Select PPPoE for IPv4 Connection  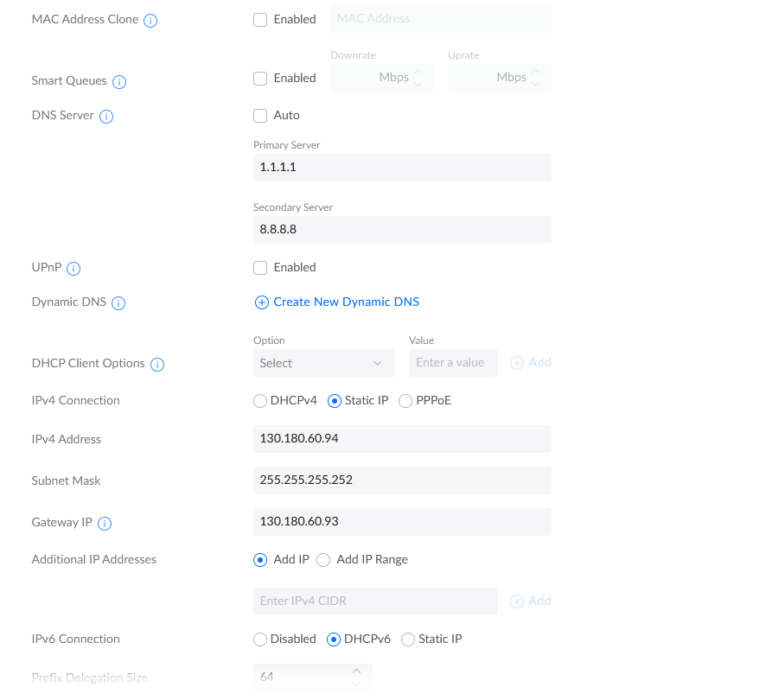405,401
